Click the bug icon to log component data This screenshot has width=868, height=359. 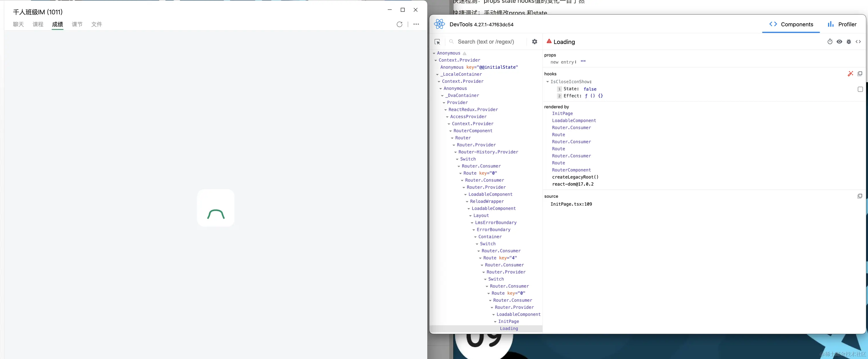tap(849, 41)
